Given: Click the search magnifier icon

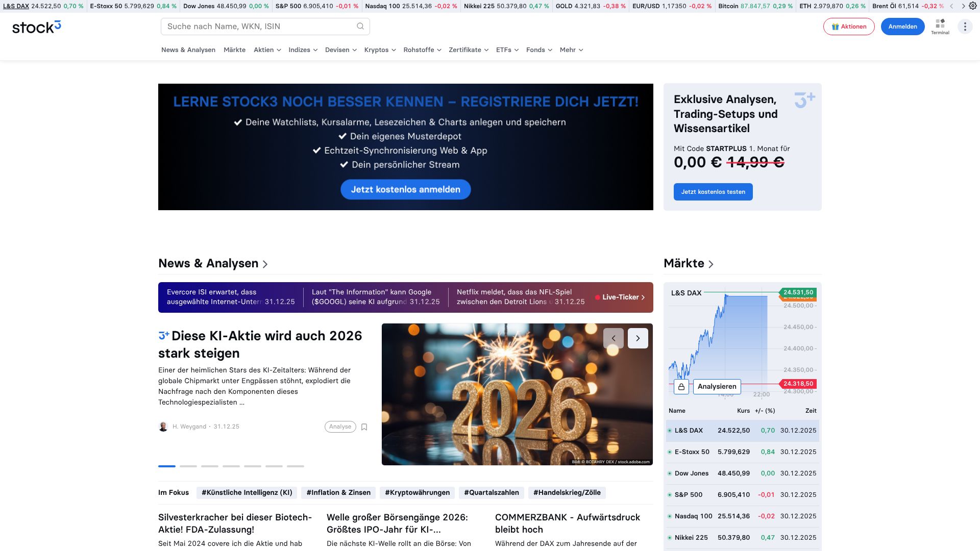Looking at the screenshot, I should pyautogui.click(x=360, y=27).
